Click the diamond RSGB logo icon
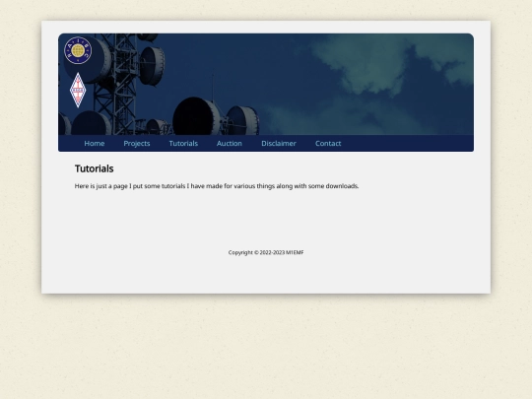The image size is (532, 399). pyautogui.click(x=78, y=90)
